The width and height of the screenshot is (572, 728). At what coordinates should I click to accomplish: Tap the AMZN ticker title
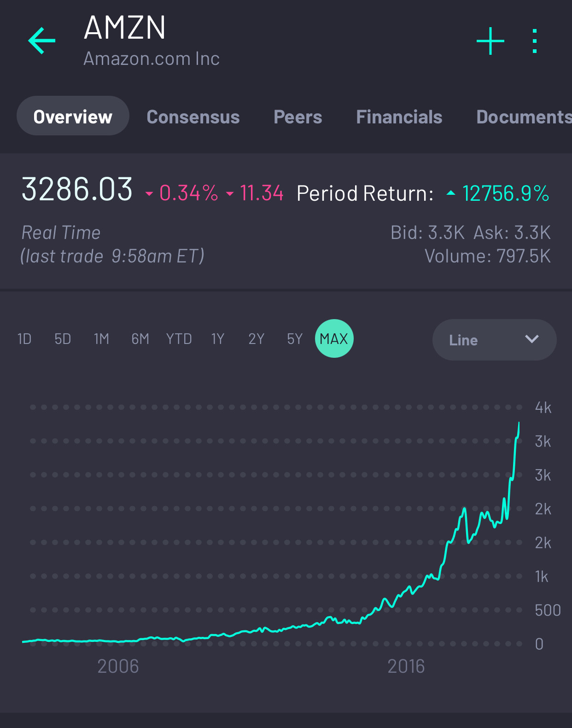(124, 28)
